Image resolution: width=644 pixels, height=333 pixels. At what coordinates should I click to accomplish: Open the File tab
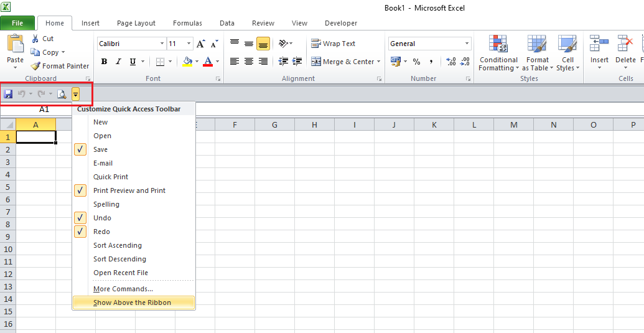tap(17, 23)
